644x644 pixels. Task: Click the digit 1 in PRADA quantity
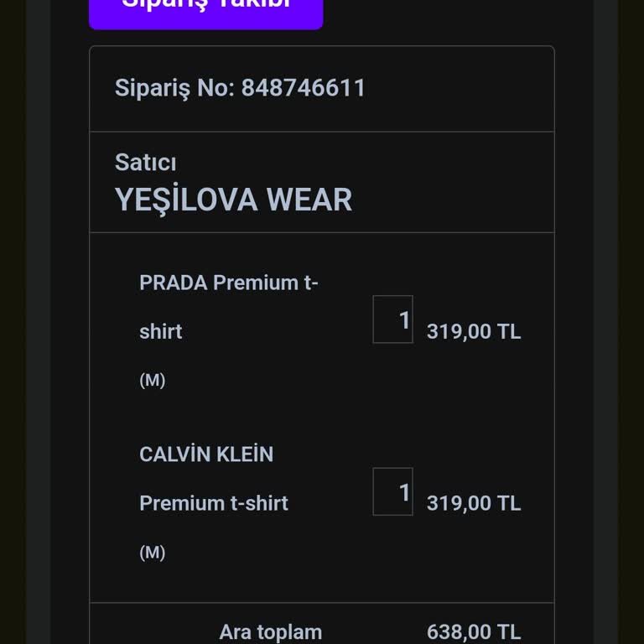[x=404, y=320]
